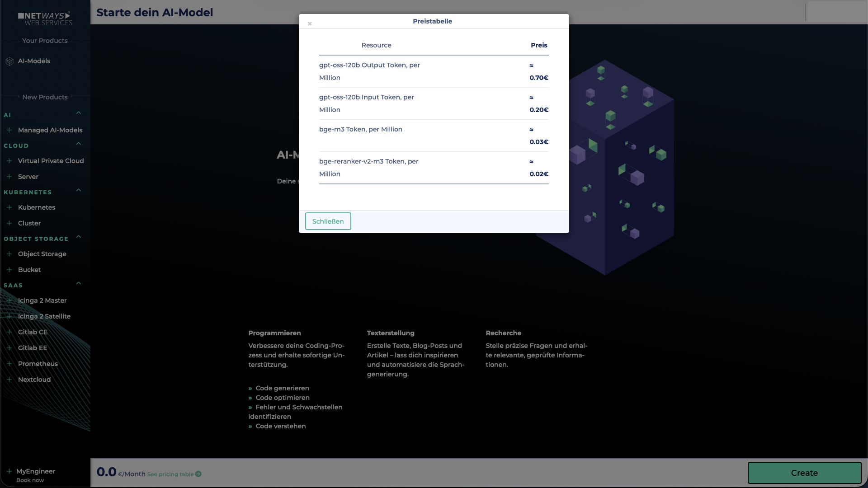868x488 pixels.
Task: Click the plus icon next to MyEngineer
Action: click(9, 471)
